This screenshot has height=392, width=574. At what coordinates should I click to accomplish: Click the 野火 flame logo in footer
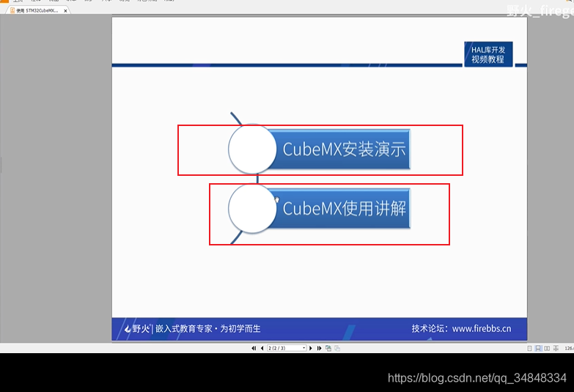pyautogui.click(x=137, y=329)
